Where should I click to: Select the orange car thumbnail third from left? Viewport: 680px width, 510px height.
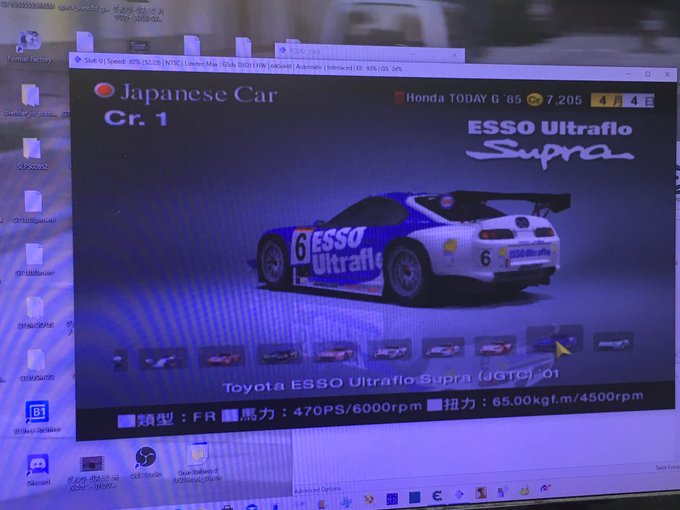(222, 357)
